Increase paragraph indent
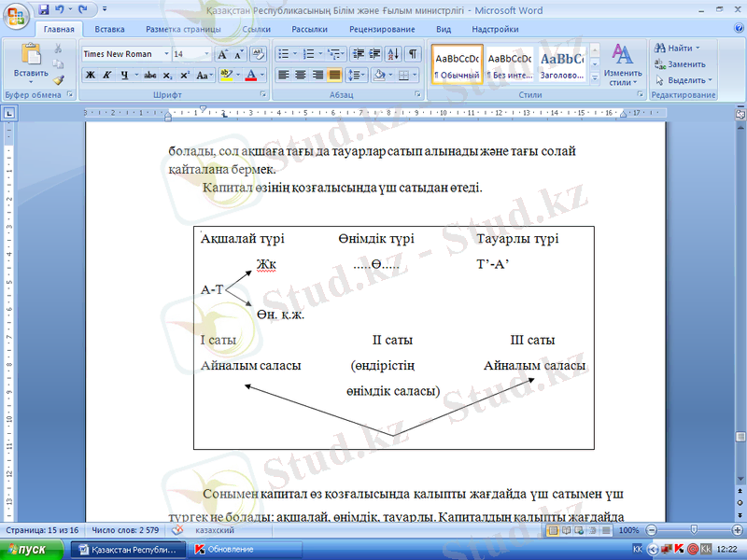This screenshot has width=747, height=560. 374,54
